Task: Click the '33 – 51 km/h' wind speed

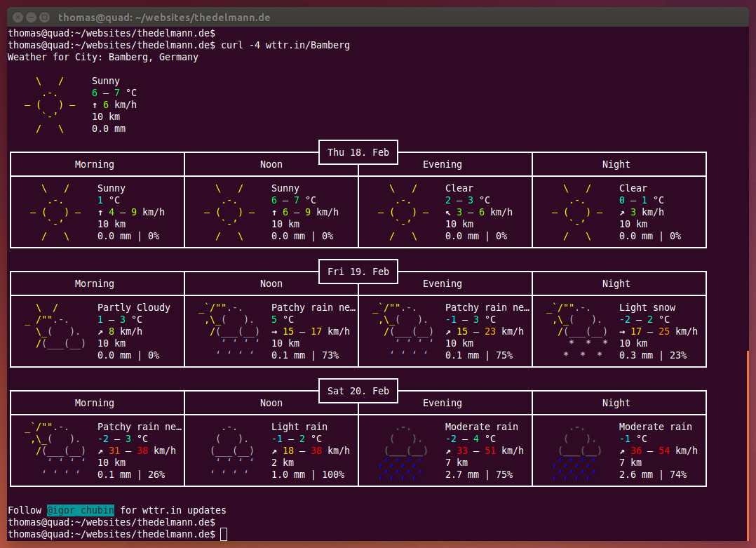Action: tap(490, 450)
